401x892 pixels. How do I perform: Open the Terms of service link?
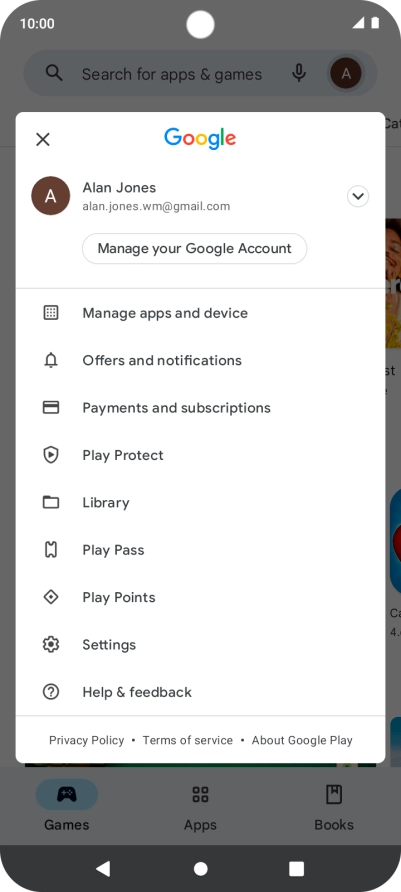point(188,740)
